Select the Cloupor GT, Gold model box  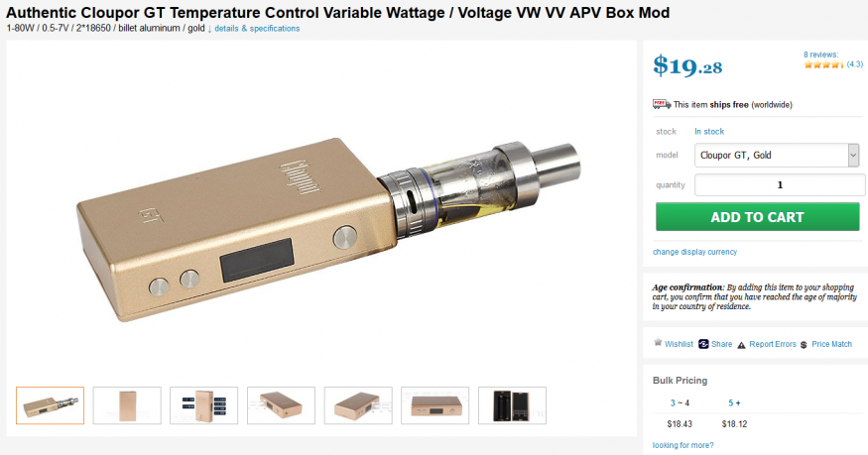[777, 156]
